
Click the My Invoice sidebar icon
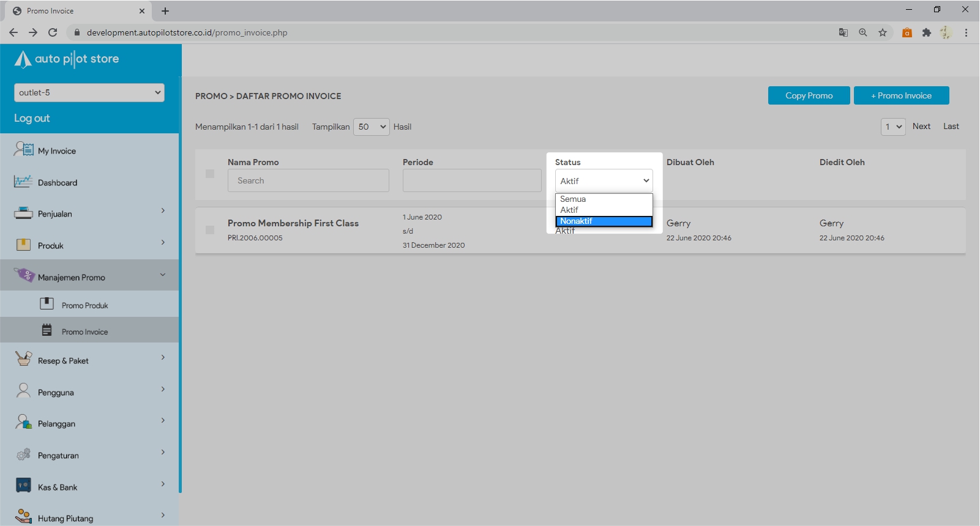click(24, 149)
